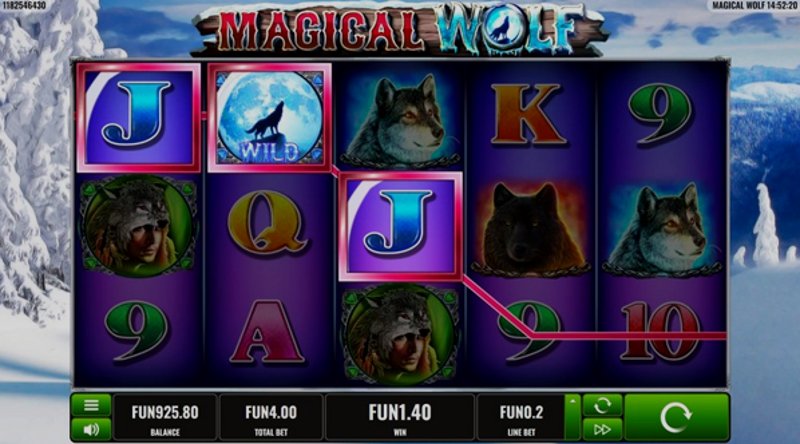The image size is (800, 444).
Task: Mute the game sound
Action: point(91,430)
